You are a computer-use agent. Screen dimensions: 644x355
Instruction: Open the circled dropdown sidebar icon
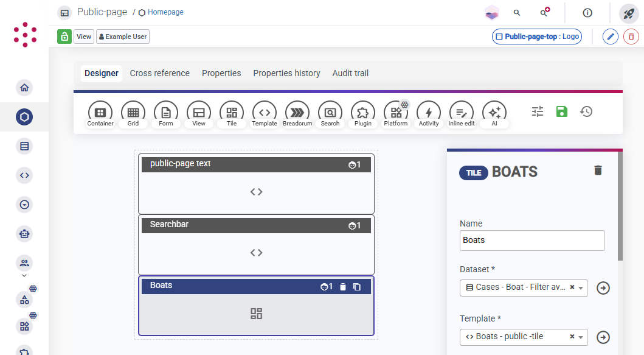[x=25, y=205]
